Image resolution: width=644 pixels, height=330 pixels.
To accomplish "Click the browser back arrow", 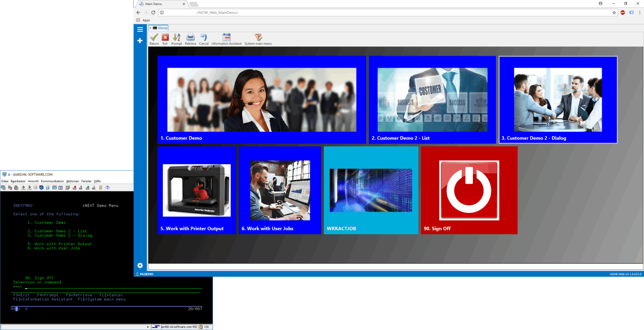I will 138,12.
